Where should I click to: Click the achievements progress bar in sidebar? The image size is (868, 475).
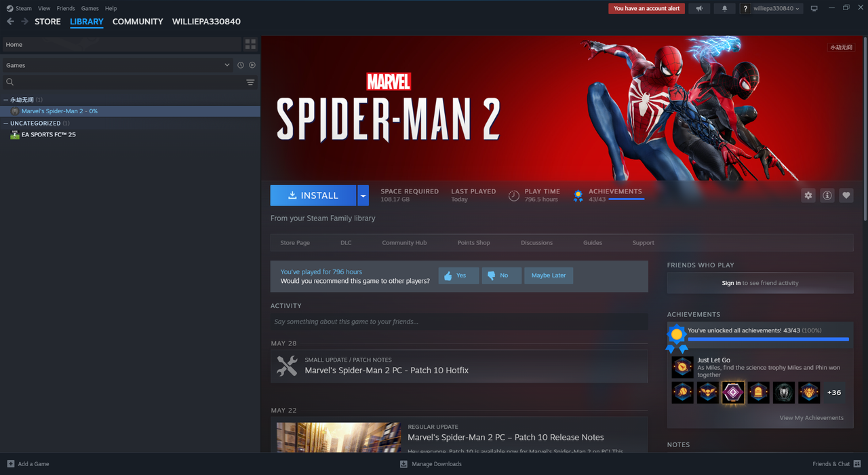point(768,339)
